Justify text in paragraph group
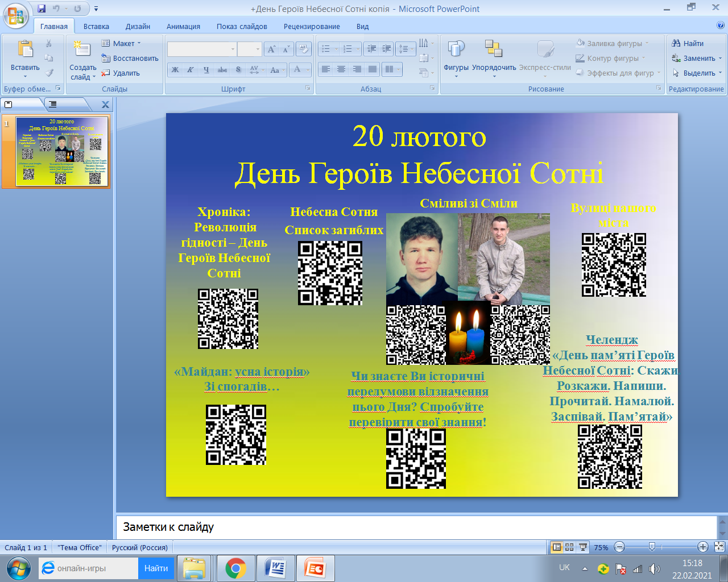 pos(372,69)
